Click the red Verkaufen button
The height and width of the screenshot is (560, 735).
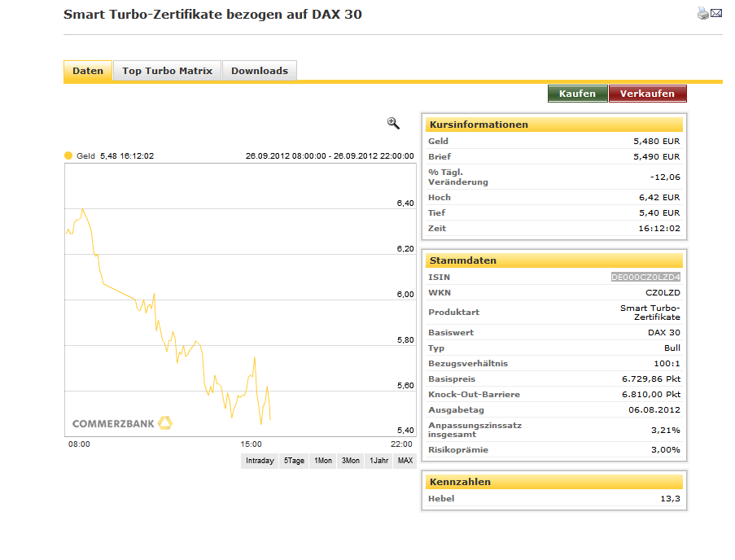[648, 93]
